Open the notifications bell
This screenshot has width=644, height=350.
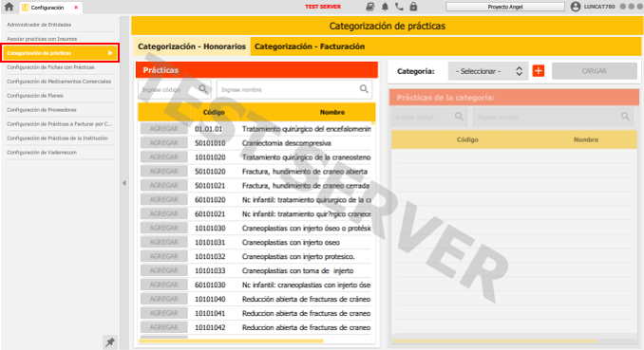pyautogui.click(x=385, y=7)
